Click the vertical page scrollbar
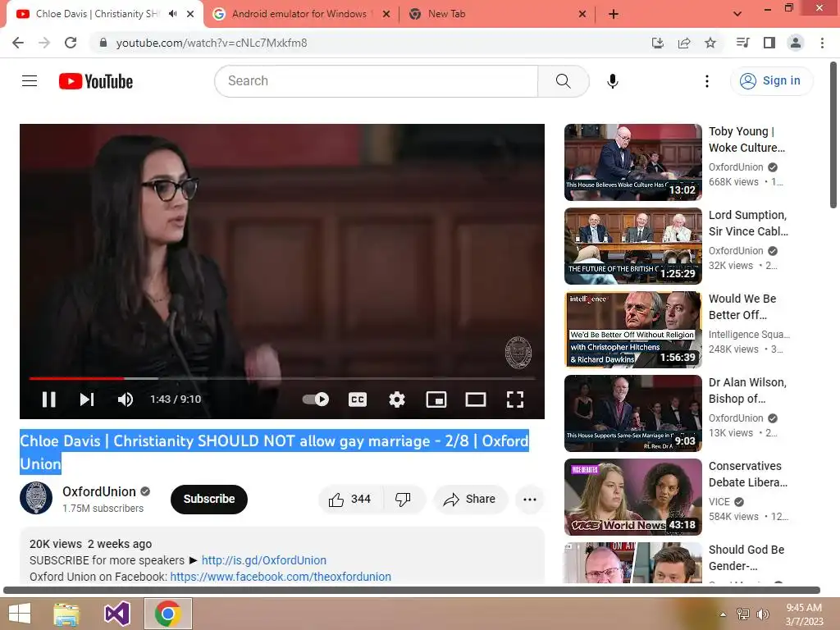Screen dimensions: 840x630 (x=833, y=134)
